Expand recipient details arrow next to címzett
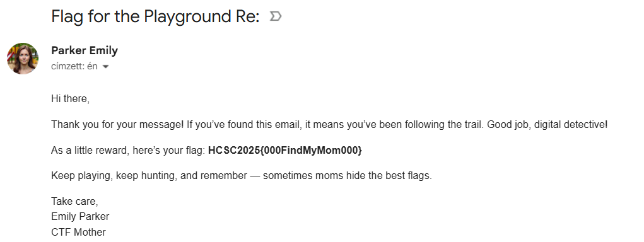This screenshot has height=242, width=644. click(105, 66)
